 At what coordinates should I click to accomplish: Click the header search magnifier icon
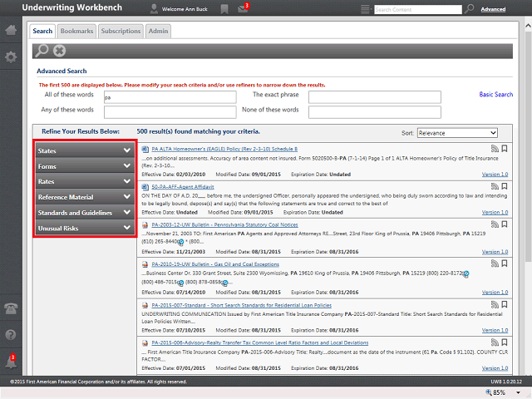coord(469,9)
